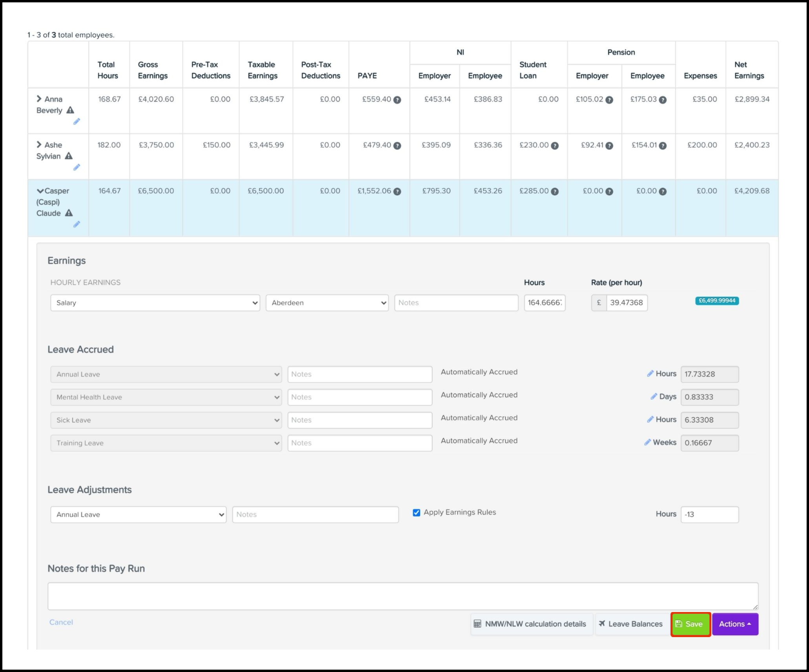Click the Notes for this Pay Run textbox
Viewport: 809px width, 672px height.
[x=403, y=596]
